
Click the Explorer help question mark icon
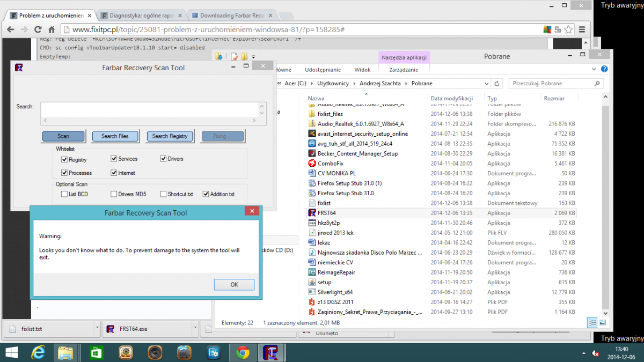(604, 69)
